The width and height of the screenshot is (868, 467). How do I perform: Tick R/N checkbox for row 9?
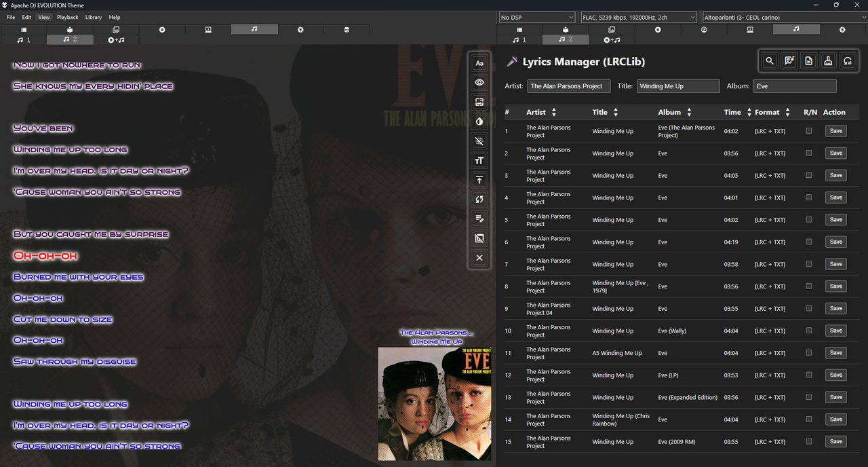point(808,308)
